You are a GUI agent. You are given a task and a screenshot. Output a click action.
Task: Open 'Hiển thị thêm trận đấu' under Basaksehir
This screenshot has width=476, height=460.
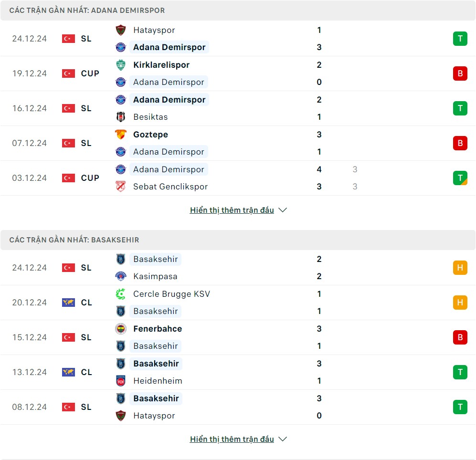232,439
